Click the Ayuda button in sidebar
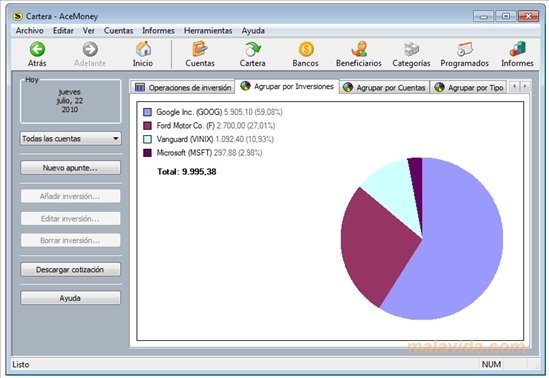This screenshot has height=378, width=549. coord(70,298)
